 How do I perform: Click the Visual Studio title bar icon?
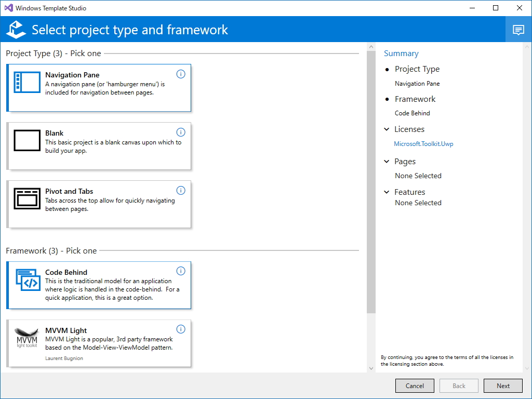tap(8, 8)
